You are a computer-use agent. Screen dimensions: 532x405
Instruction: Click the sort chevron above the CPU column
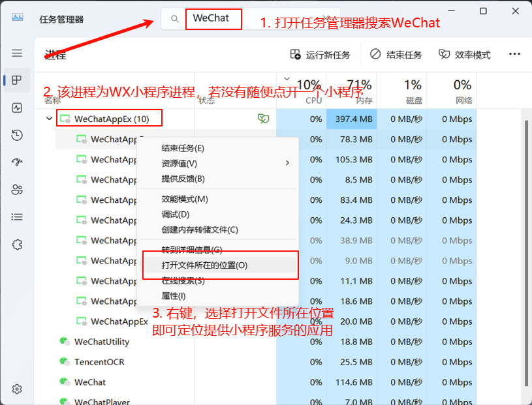pyautogui.click(x=287, y=79)
